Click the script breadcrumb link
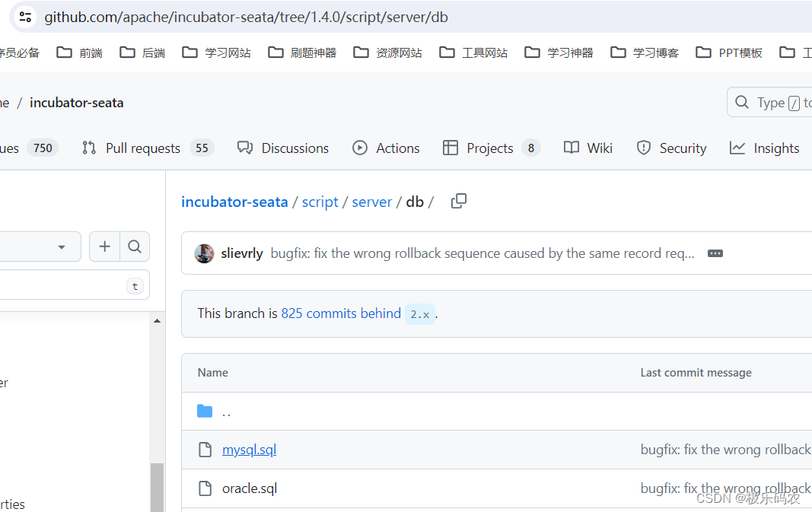This screenshot has width=812, height=512. coord(320,202)
